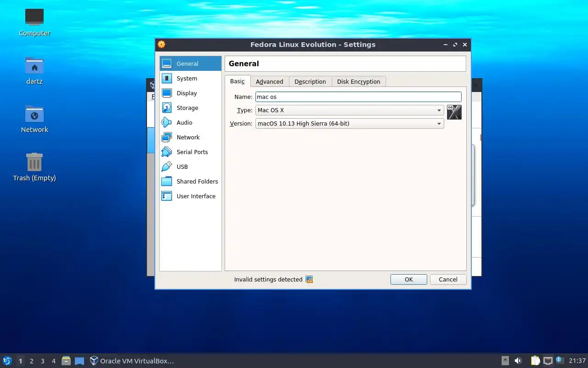588x368 pixels.
Task: Open the Serial Ports settings category
Action: 190,152
